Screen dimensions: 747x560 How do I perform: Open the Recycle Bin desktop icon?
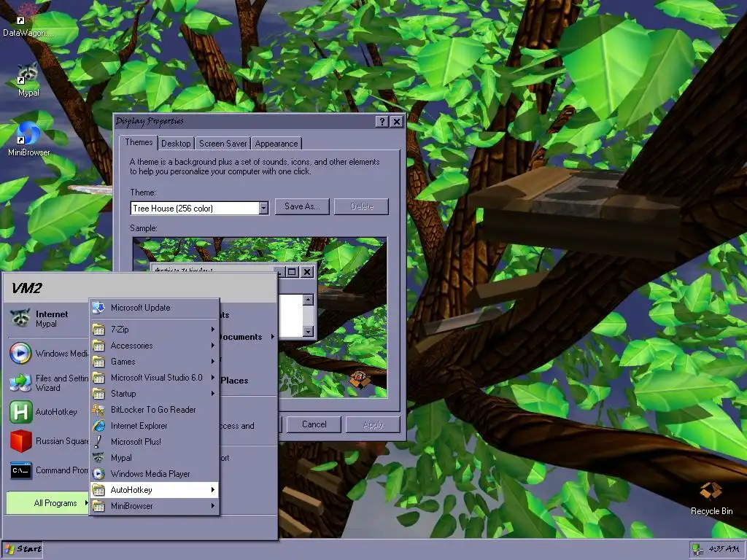[711, 499]
